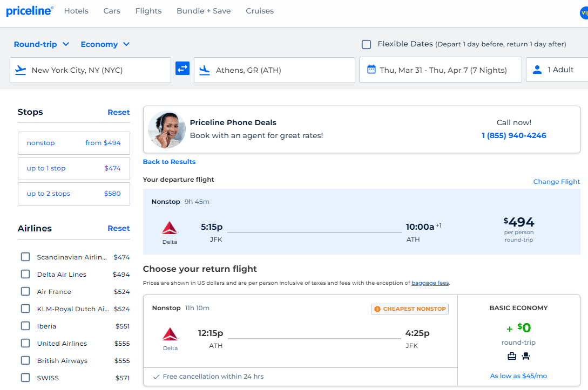Expand the 1 Adult travelers selector
This screenshot has width=588, height=390.
(559, 69)
